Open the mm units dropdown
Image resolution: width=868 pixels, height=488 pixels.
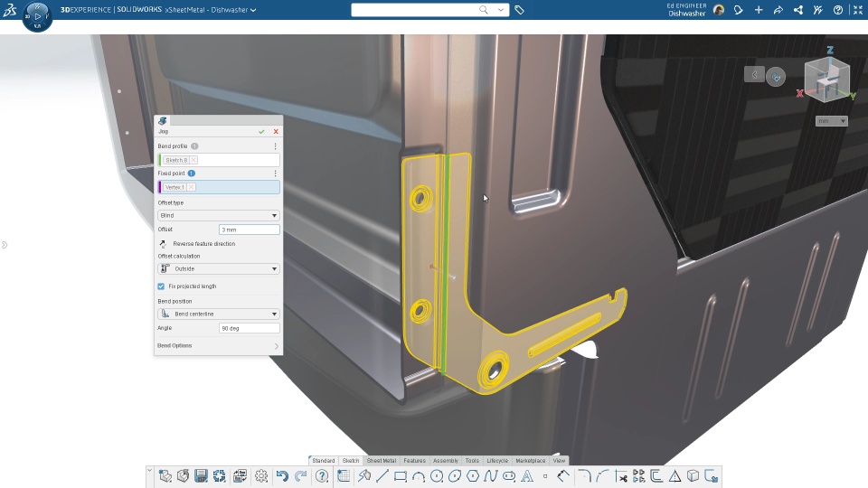tap(832, 121)
